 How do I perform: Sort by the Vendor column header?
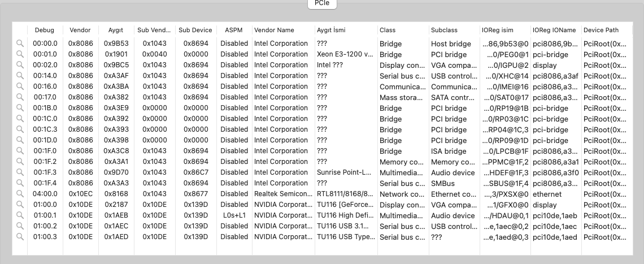pos(80,30)
